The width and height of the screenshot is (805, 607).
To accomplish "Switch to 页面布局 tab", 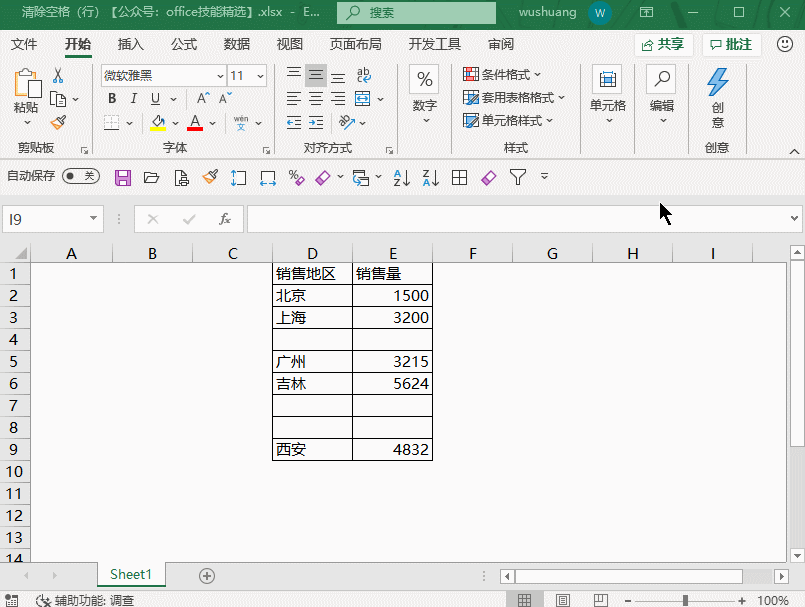I will click(x=355, y=44).
